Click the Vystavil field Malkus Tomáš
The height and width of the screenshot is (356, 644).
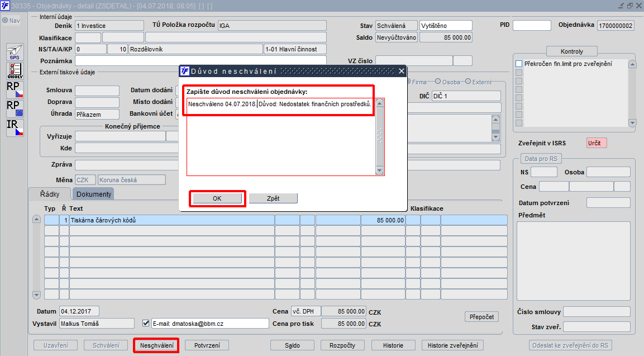(97, 324)
